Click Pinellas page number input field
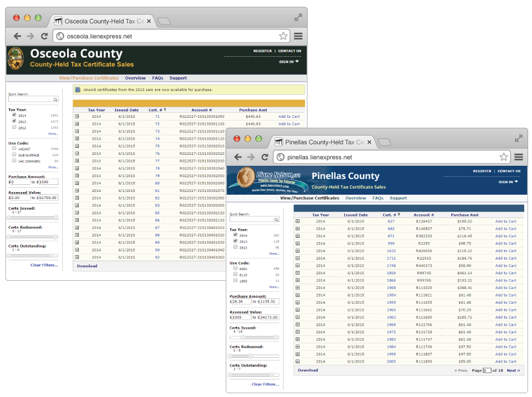This screenshot has width=532, height=397. [487, 371]
